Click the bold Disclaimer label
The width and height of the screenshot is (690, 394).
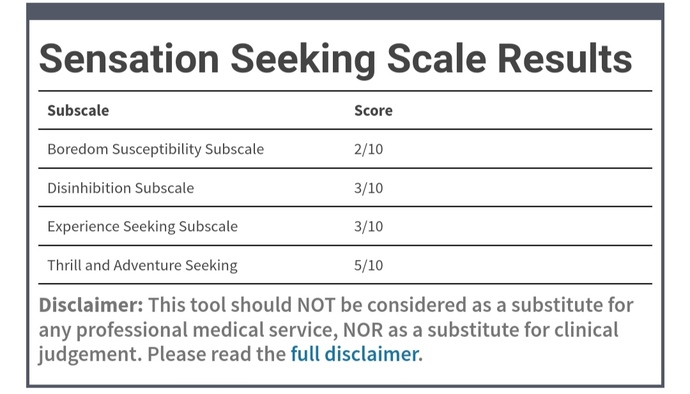tap(91, 305)
